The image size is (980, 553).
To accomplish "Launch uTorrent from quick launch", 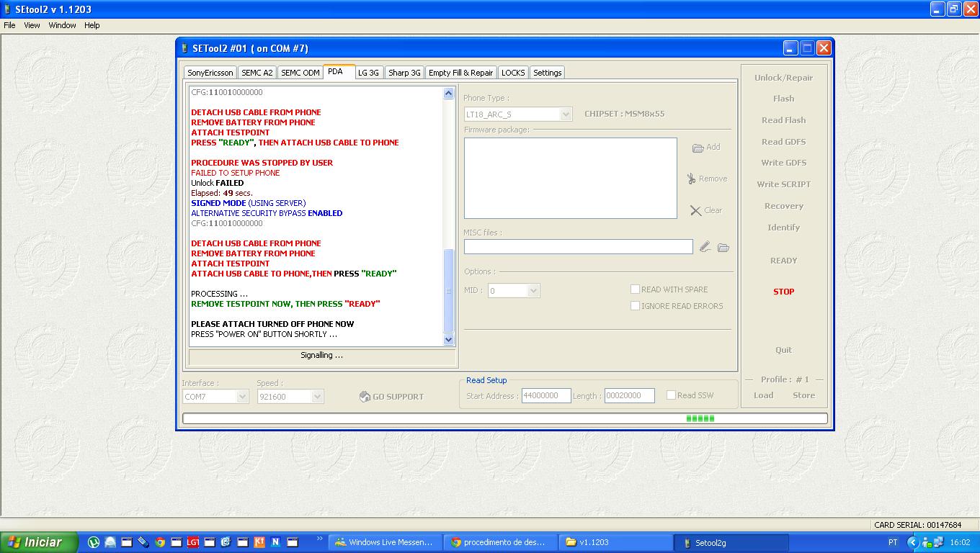I will point(94,542).
